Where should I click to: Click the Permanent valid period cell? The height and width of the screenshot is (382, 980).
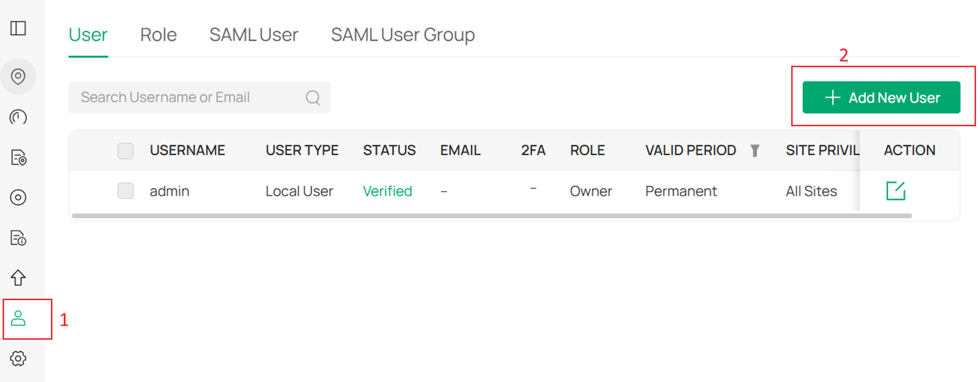681,191
